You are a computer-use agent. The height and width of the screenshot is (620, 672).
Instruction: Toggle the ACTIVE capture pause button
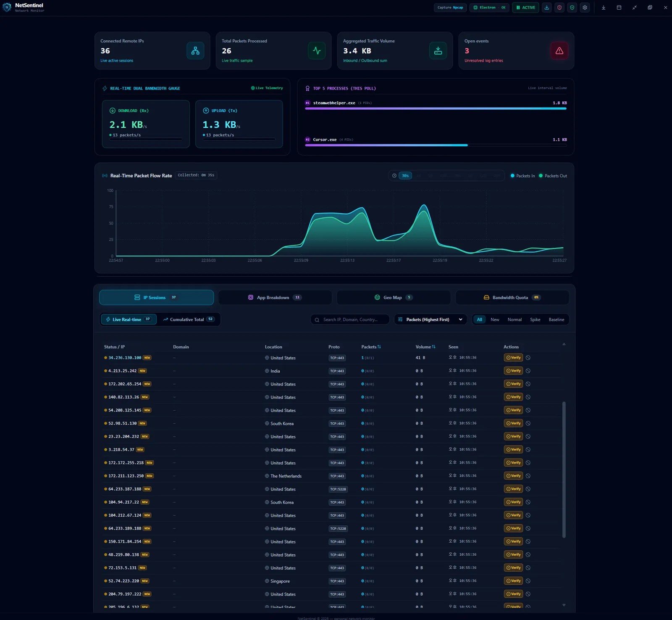point(525,8)
